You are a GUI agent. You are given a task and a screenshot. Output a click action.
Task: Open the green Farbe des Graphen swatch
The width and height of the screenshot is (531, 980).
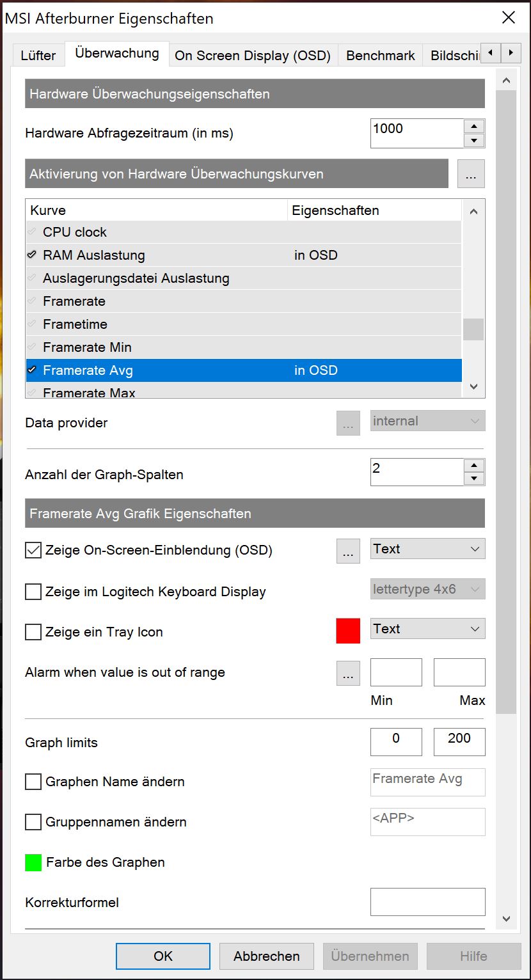pos(33,862)
